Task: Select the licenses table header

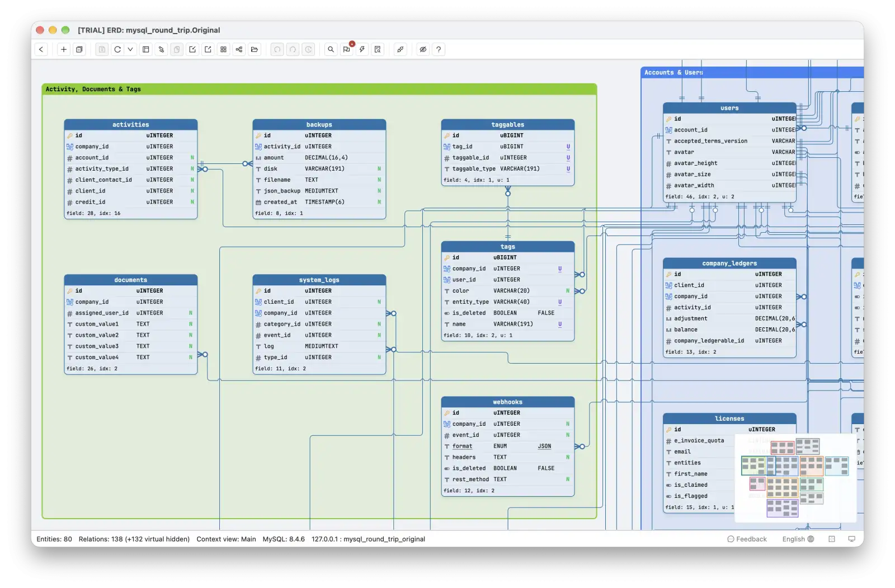Action: [x=729, y=418]
